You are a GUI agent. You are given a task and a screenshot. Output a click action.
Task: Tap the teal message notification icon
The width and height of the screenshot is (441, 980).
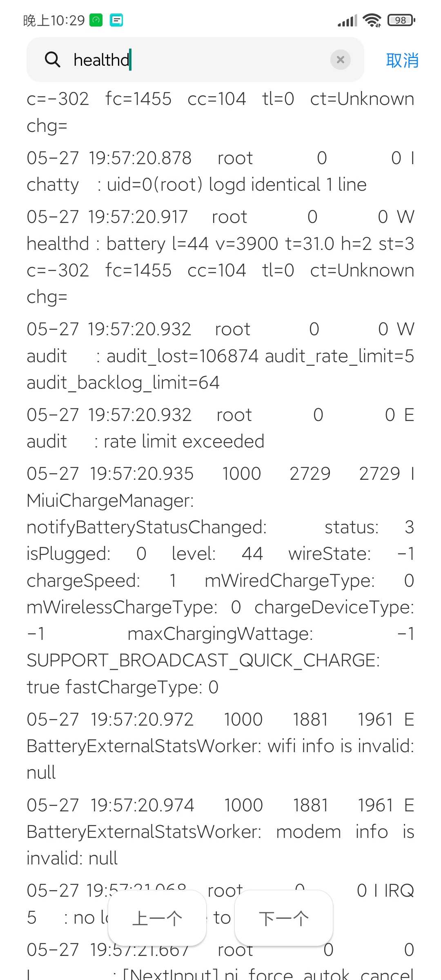click(x=116, y=20)
